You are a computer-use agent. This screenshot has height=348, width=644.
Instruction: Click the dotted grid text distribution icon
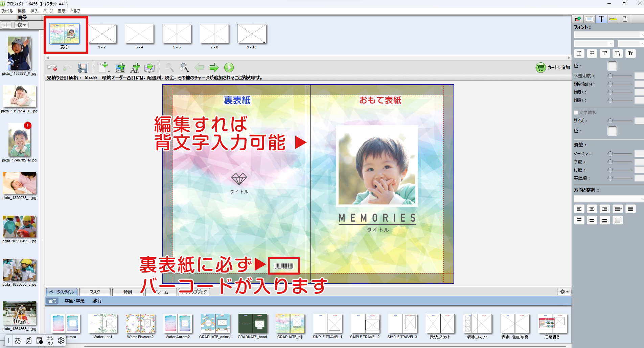pyautogui.click(x=630, y=209)
